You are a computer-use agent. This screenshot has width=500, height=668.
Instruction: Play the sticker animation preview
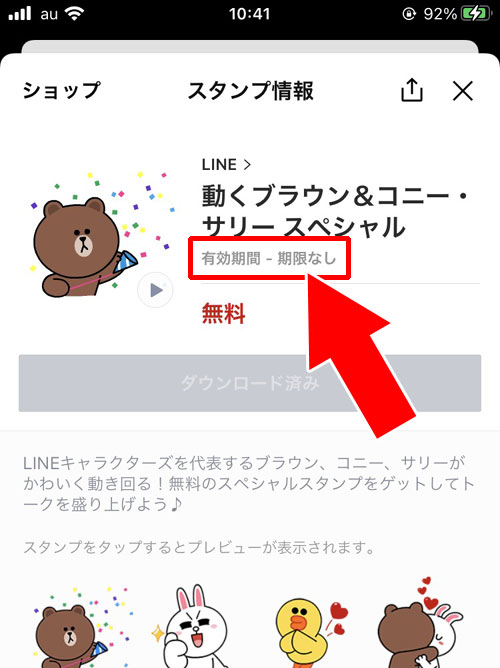coord(155,290)
